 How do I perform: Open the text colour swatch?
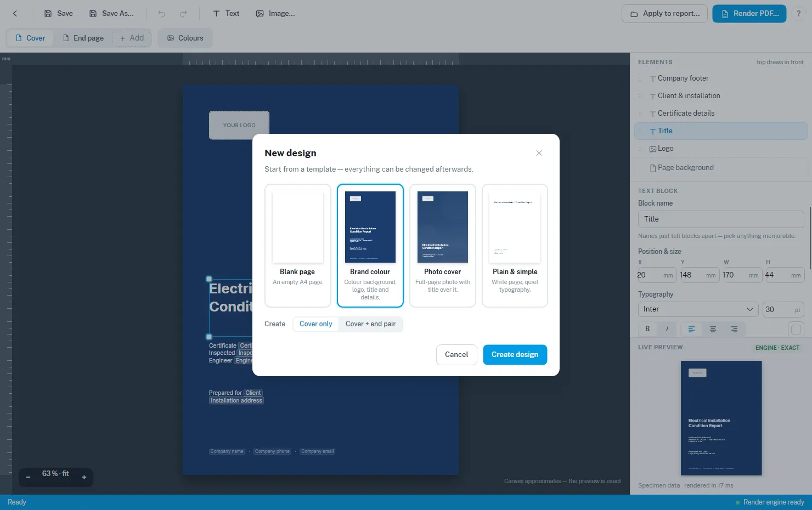(x=796, y=330)
